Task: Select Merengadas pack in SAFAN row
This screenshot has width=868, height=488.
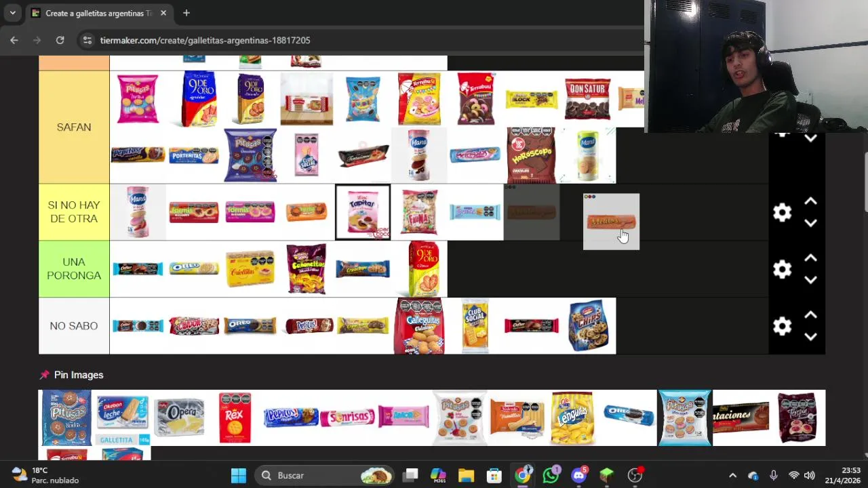Action: click(475, 155)
